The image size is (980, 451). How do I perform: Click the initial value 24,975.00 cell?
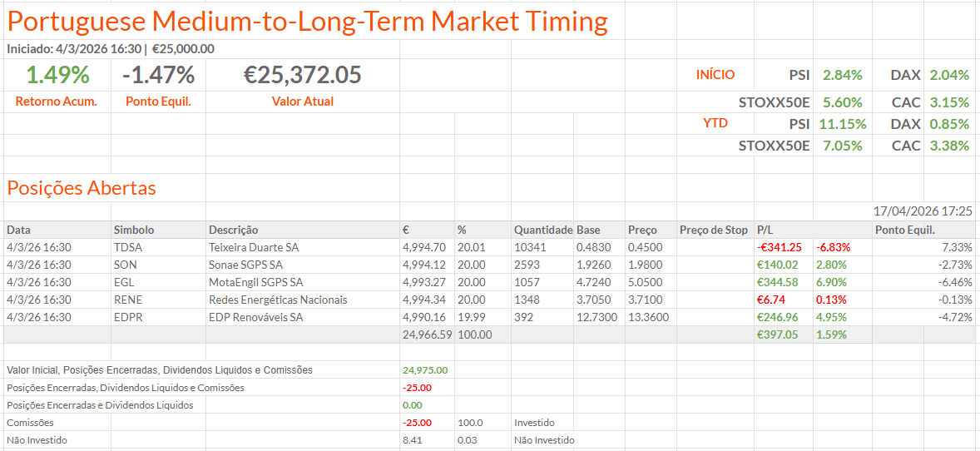pyautogui.click(x=424, y=369)
